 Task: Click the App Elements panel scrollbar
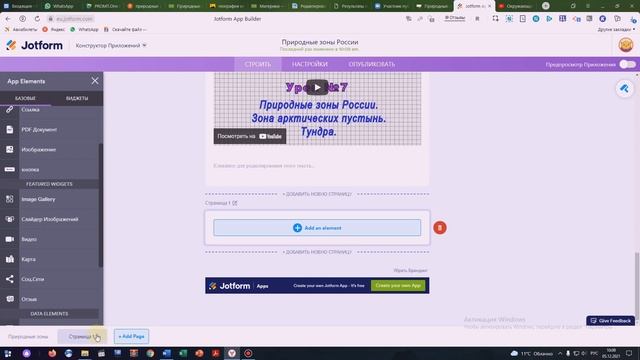[x=101, y=205]
